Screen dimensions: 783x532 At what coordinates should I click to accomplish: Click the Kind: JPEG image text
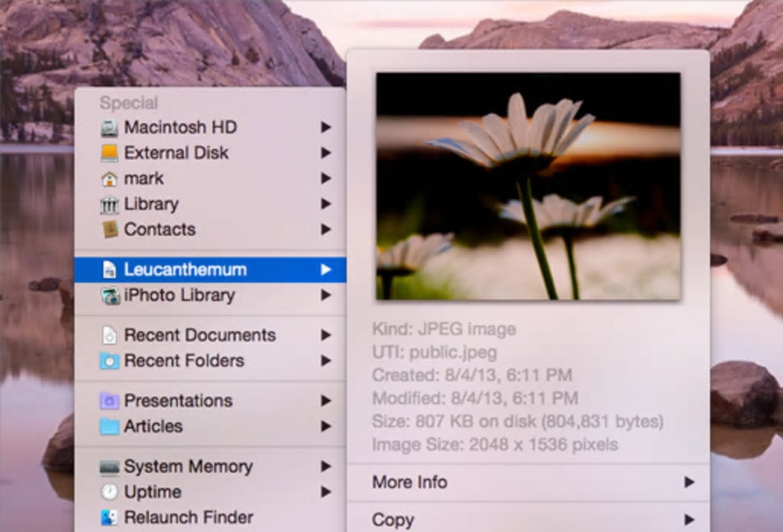click(444, 329)
